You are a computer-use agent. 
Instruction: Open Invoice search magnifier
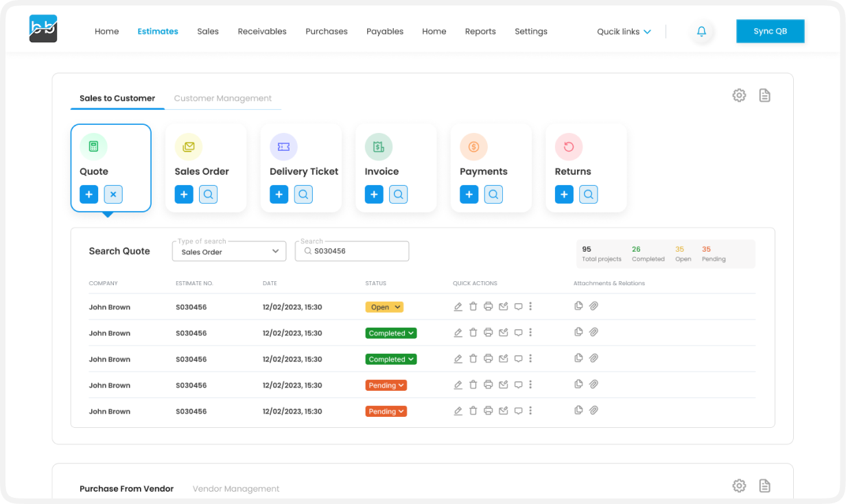click(399, 195)
